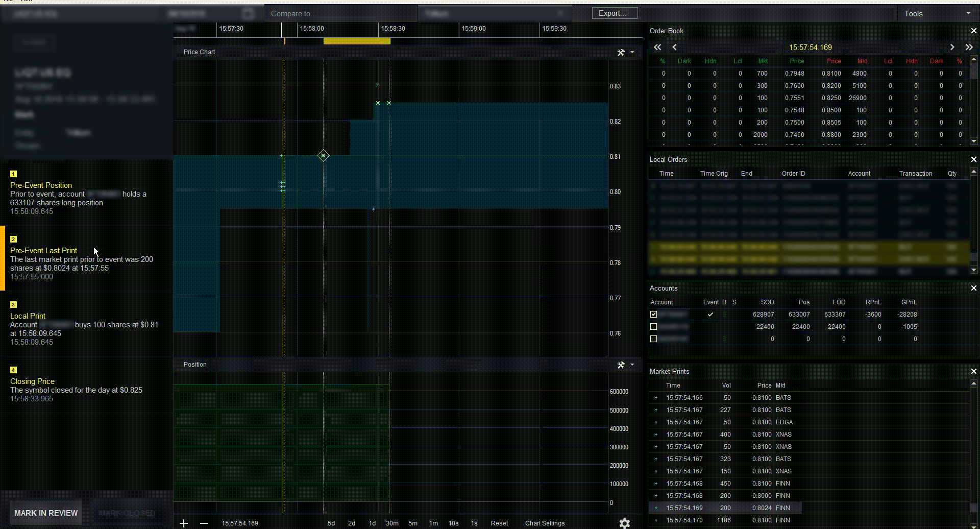The height and width of the screenshot is (529, 980).
Task: Check the second account checkbox
Action: [x=654, y=327]
